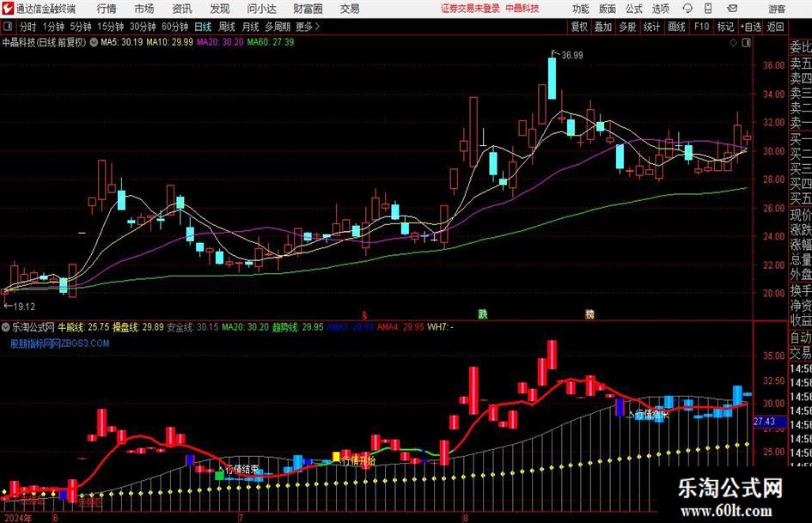Open the 选项 menu
The height and width of the screenshot is (523, 812).
(660, 9)
